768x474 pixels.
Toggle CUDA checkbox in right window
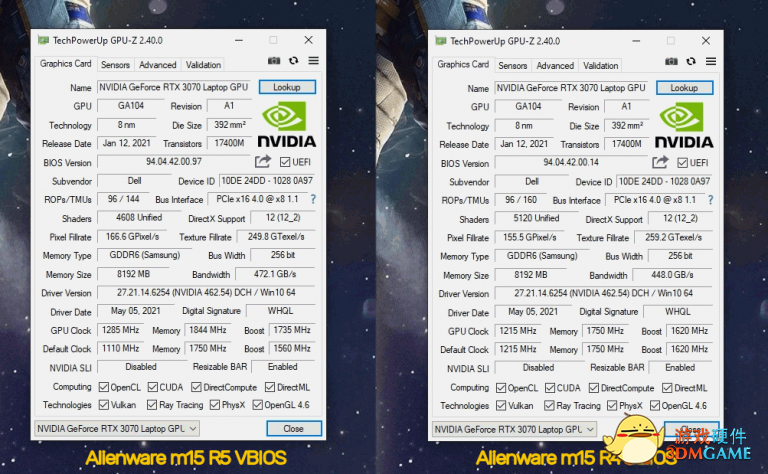coord(550,388)
